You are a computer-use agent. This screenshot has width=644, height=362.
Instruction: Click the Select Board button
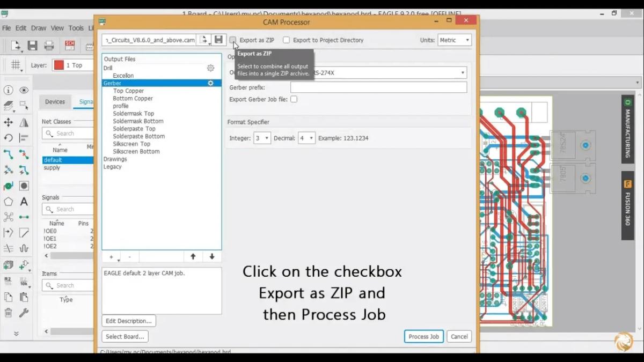pyautogui.click(x=125, y=337)
